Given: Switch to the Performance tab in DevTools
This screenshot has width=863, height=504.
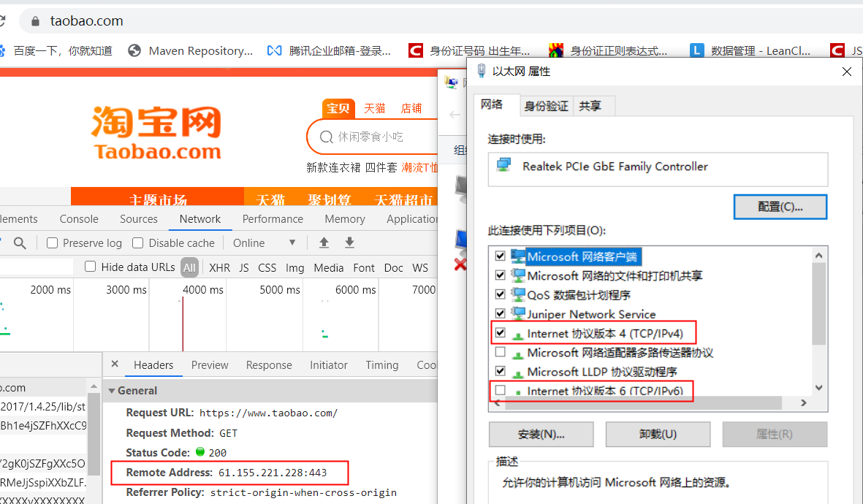Looking at the screenshot, I should click(272, 218).
